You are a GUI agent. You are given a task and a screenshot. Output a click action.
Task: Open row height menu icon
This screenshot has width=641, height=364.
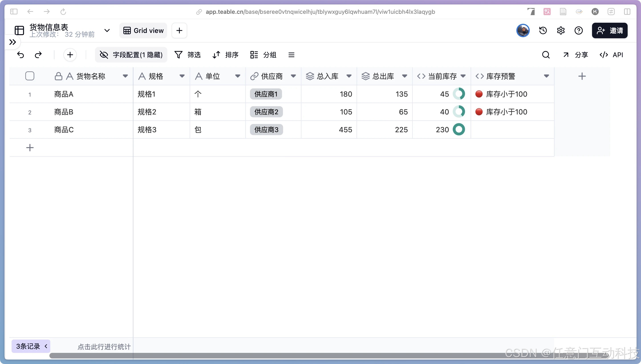click(x=291, y=55)
